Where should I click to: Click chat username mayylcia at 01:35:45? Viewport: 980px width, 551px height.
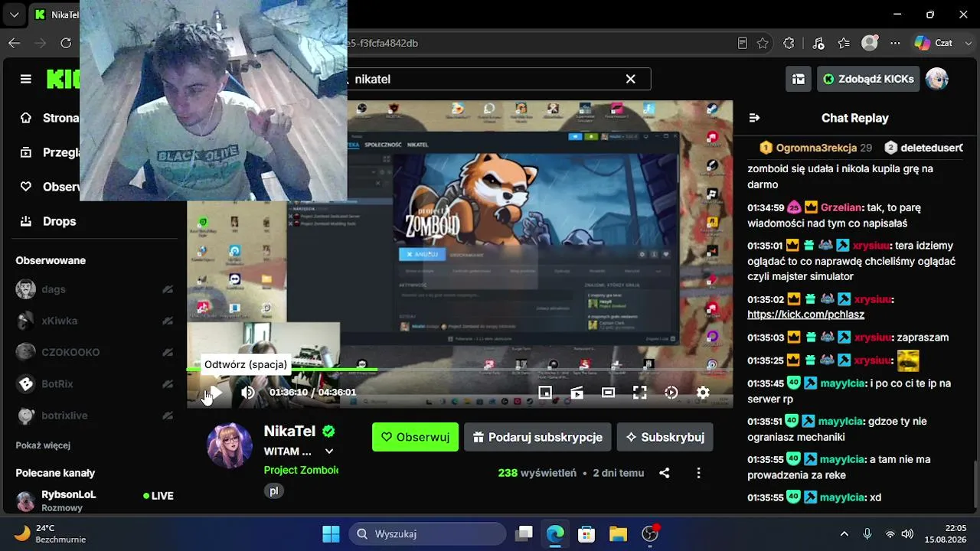pos(842,383)
